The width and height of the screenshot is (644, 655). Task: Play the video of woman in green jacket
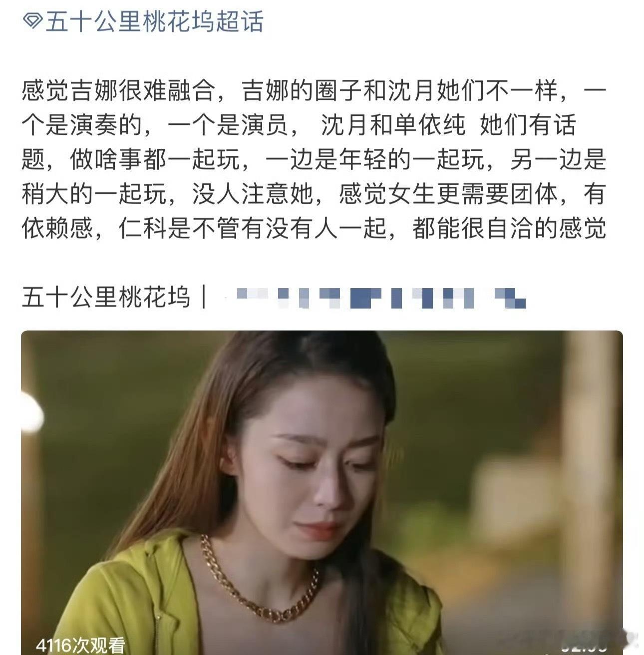coord(322,492)
